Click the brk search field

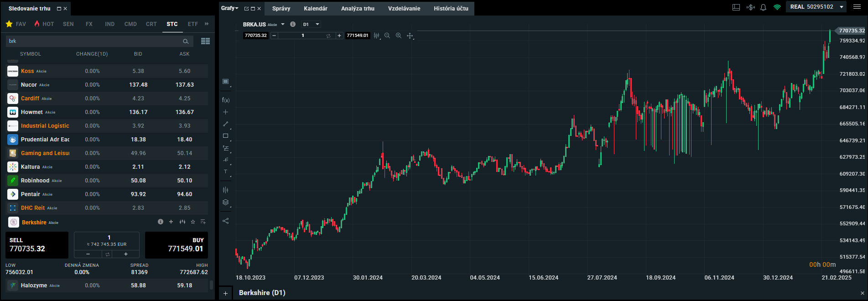point(94,41)
